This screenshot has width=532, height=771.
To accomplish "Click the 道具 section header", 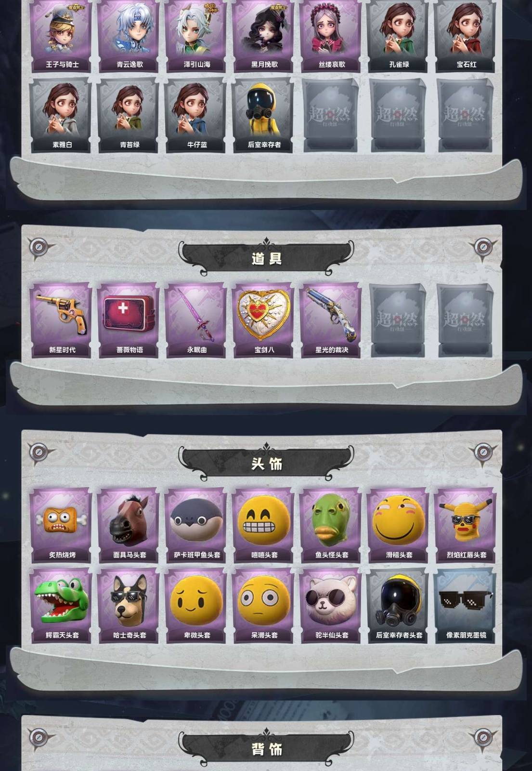I will [x=266, y=259].
